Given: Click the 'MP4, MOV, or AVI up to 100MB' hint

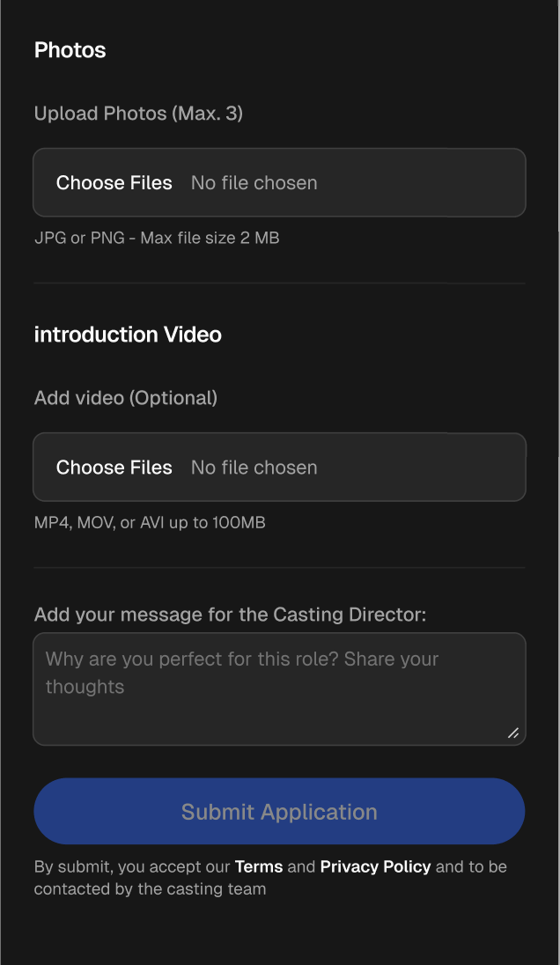Looking at the screenshot, I should [150, 522].
